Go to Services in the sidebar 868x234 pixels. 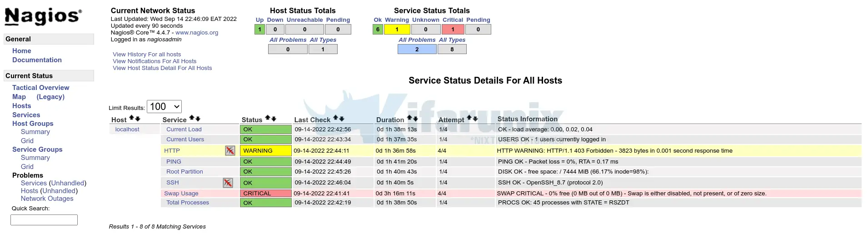(26, 115)
